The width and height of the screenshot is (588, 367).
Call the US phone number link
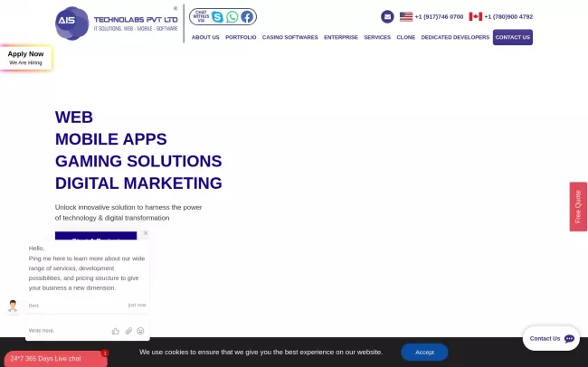point(439,16)
